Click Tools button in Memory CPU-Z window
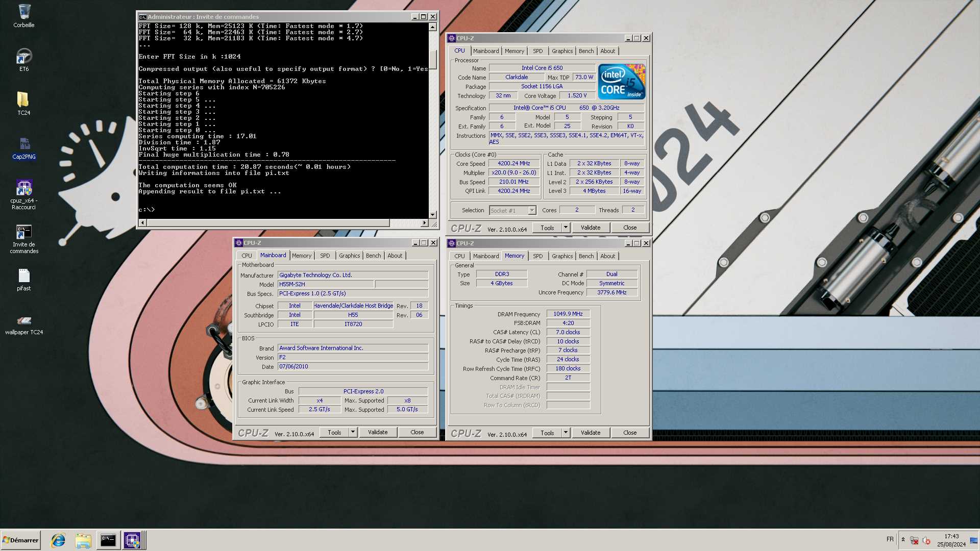Image resolution: width=980 pixels, height=551 pixels. (x=547, y=433)
